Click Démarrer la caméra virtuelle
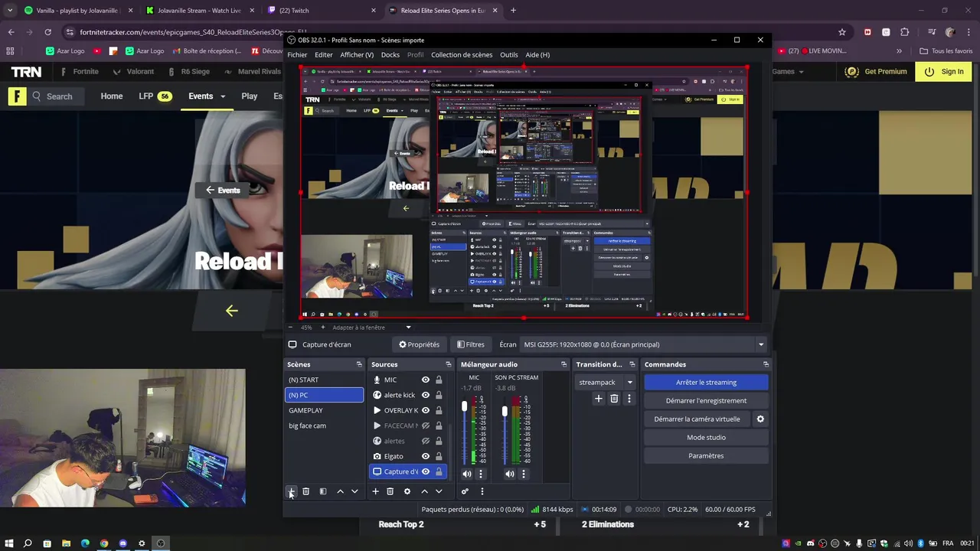Screen dimensions: 980x551 [697, 419]
